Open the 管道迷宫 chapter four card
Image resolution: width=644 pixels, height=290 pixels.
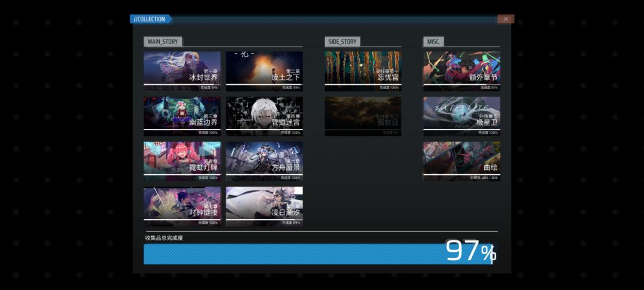pyautogui.click(x=264, y=116)
